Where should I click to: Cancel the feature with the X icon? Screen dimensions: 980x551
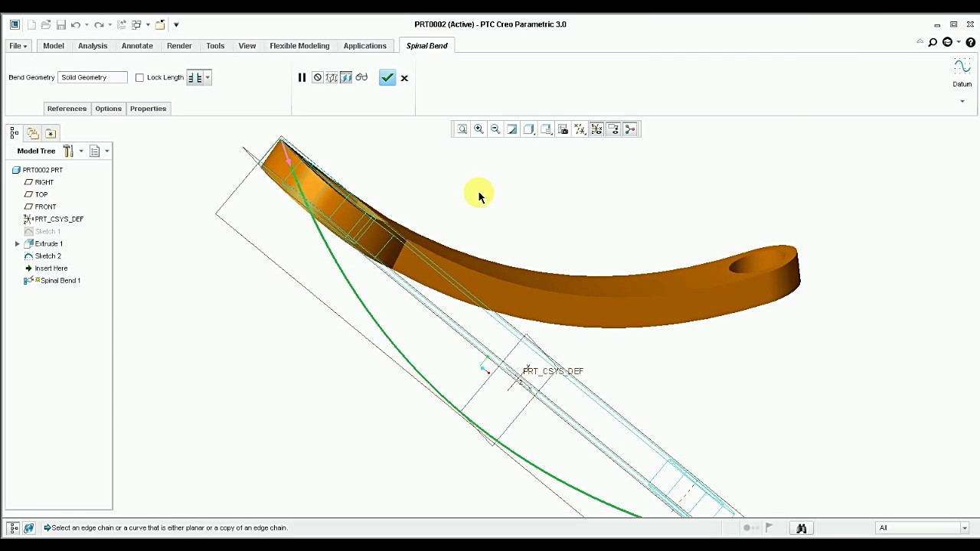(404, 78)
